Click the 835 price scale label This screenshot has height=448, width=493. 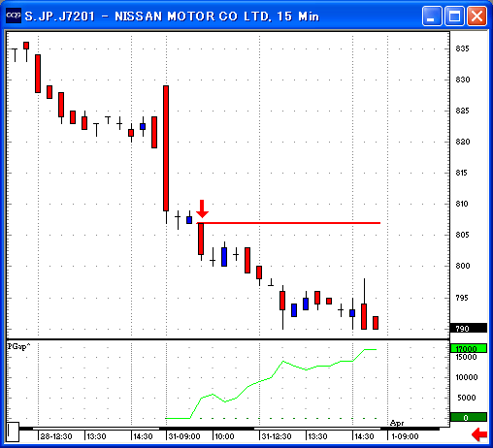pos(462,48)
